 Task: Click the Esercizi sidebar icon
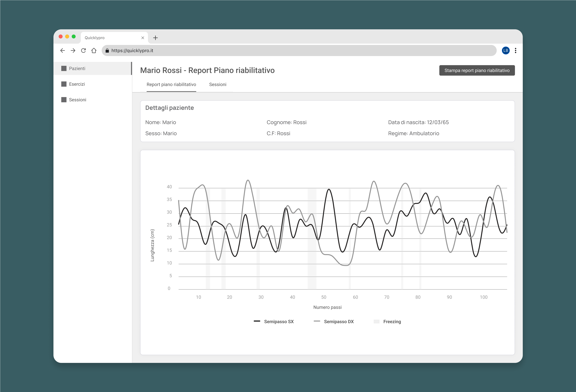tap(64, 84)
